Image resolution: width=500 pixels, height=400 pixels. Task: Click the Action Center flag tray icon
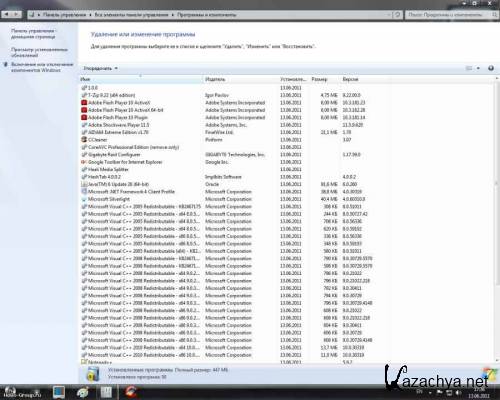pos(440,392)
